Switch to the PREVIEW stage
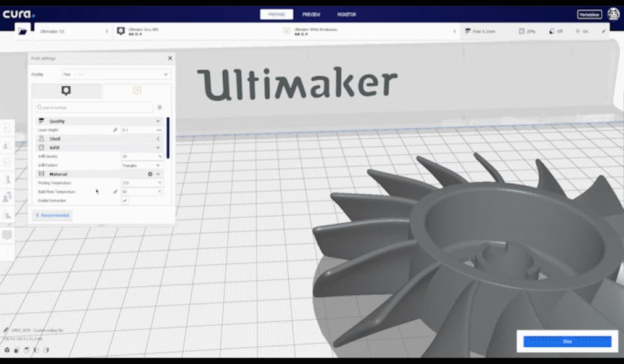This screenshot has width=624, height=364. tap(311, 14)
